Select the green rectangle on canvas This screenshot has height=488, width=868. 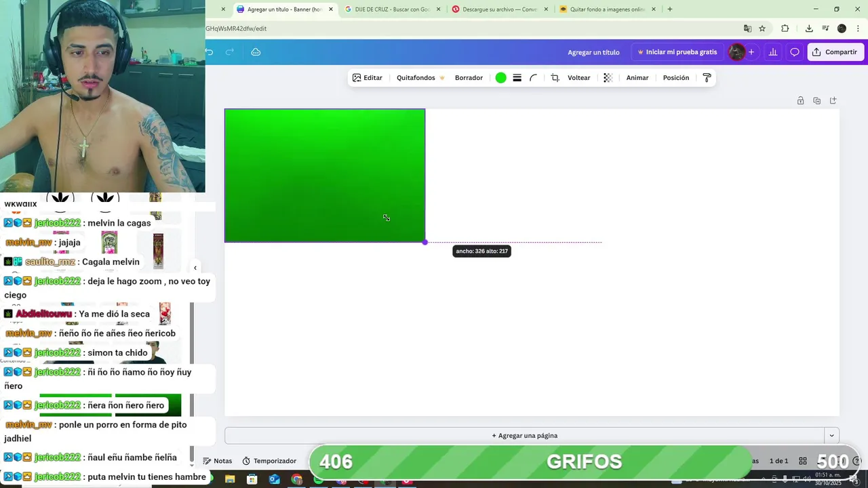click(x=325, y=176)
